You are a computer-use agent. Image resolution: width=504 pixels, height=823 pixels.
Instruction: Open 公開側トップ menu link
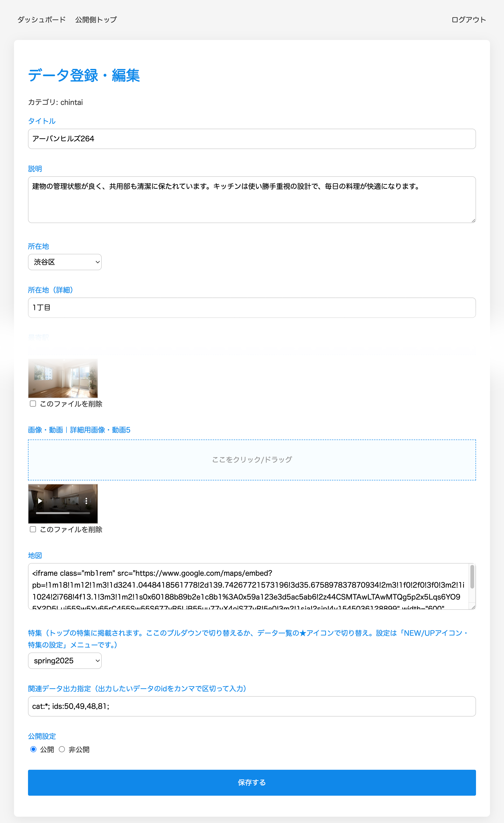pyautogui.click(x=96, y=20)
